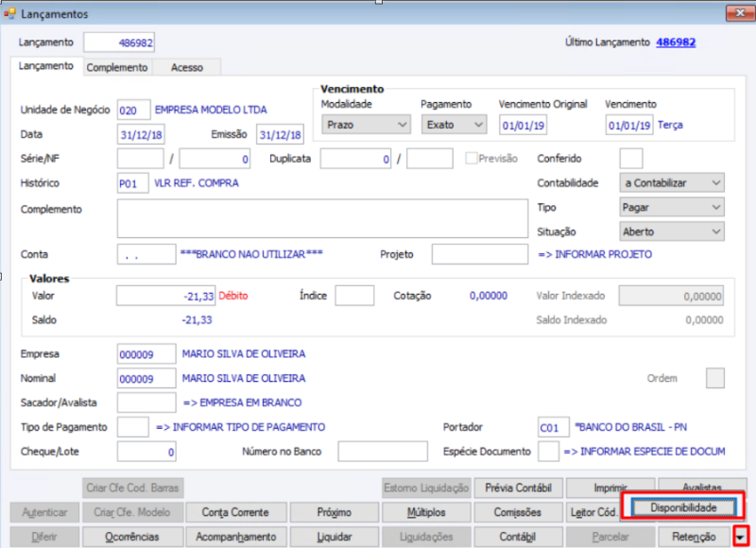Click the Lançamento number field
The height and width of the screenshot is (548, 756).
pos(119,43)
